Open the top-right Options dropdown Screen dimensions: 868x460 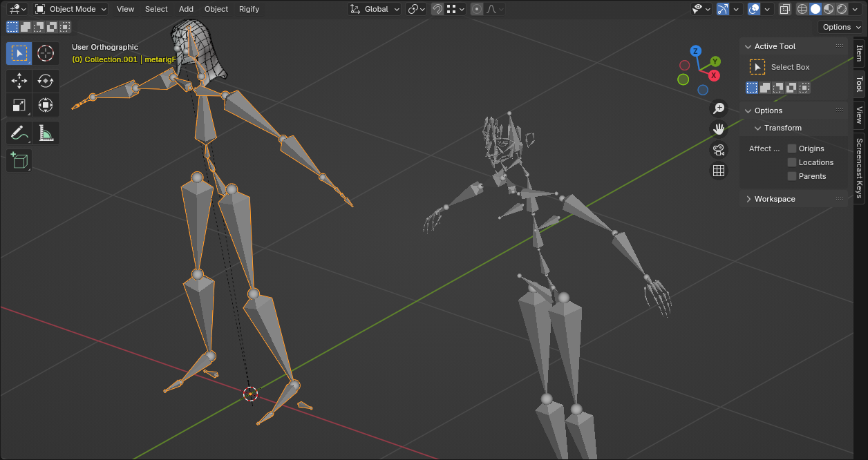(841, 27)
